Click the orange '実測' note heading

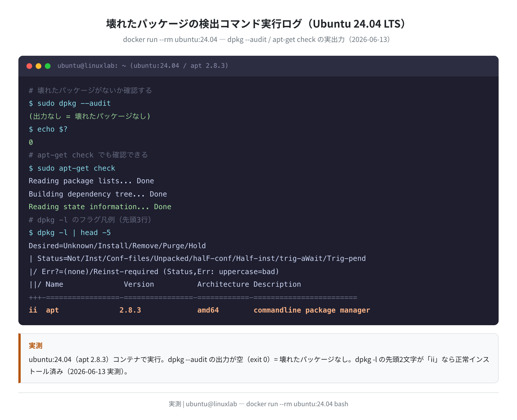[x=36, y=346]
